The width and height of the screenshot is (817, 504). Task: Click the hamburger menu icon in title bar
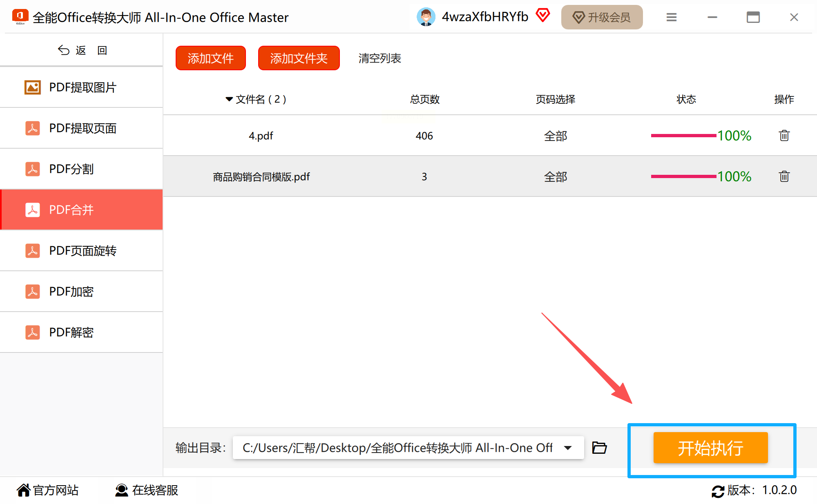point(671,17)
